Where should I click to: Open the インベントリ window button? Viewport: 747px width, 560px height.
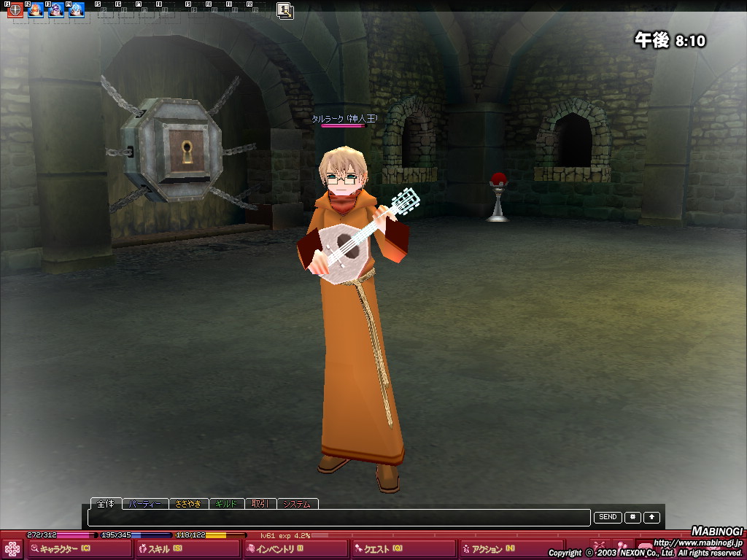(295, 549)
